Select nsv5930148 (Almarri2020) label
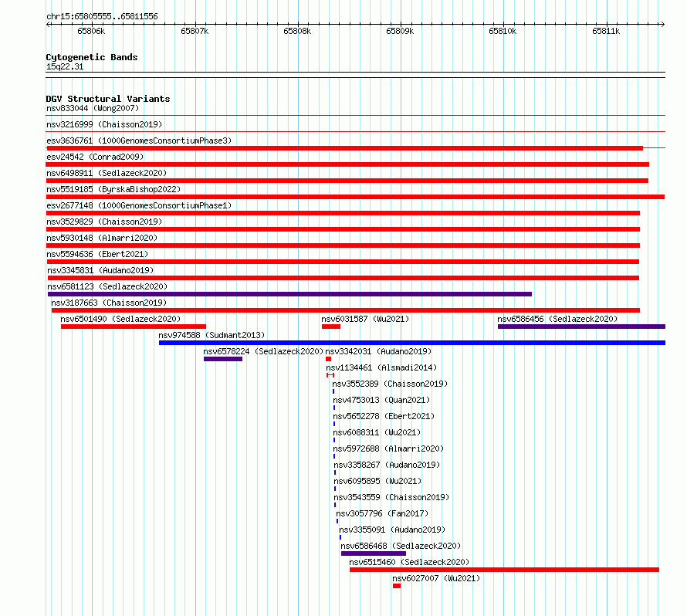The height and width of the screenshot is (616, 687). [102, 238]
